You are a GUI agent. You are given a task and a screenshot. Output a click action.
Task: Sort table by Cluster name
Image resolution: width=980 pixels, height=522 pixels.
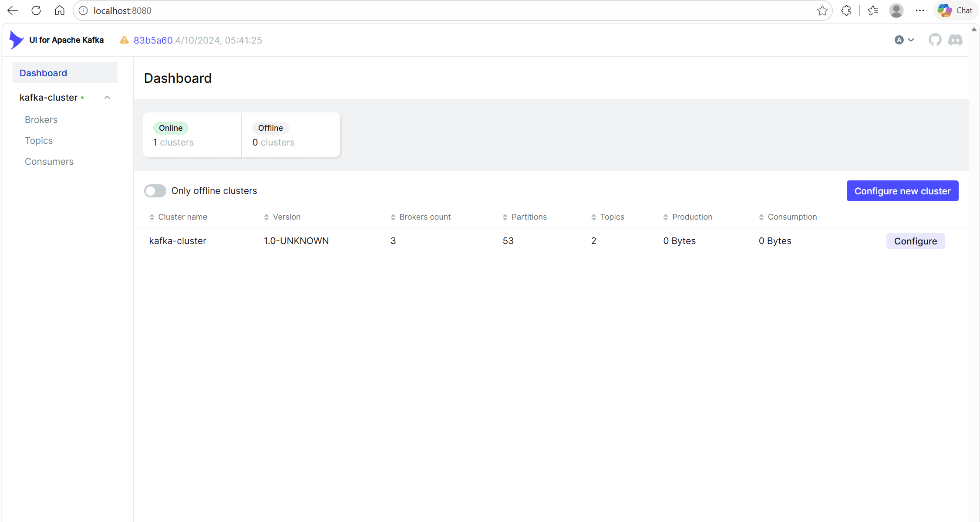click(178, 217)
